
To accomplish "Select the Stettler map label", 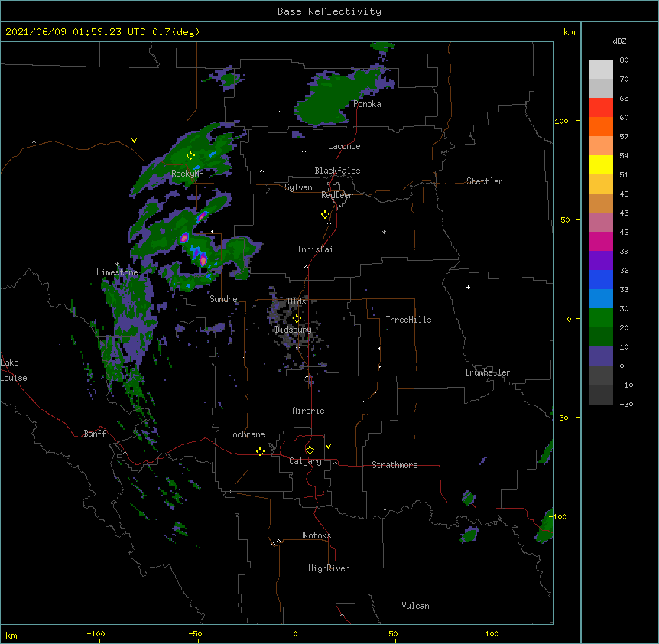I will [485, 181].
